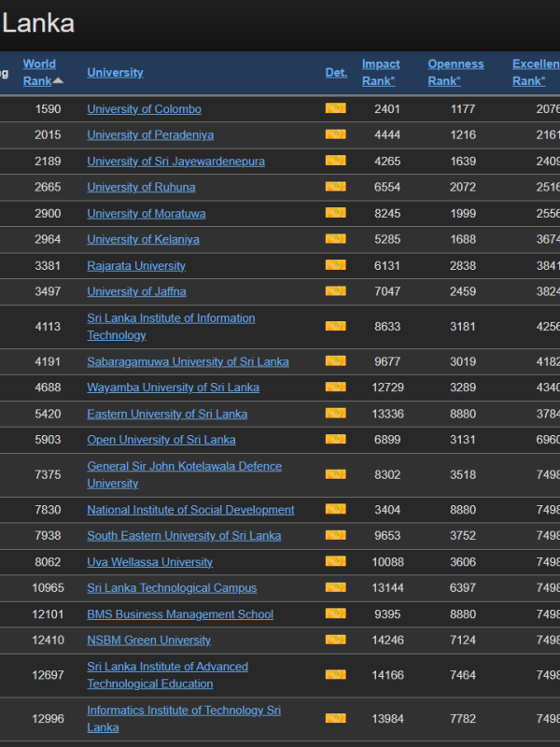Click details icon for Uva Wellassa University
Screen dimensions: 560x747
(335, 561)
